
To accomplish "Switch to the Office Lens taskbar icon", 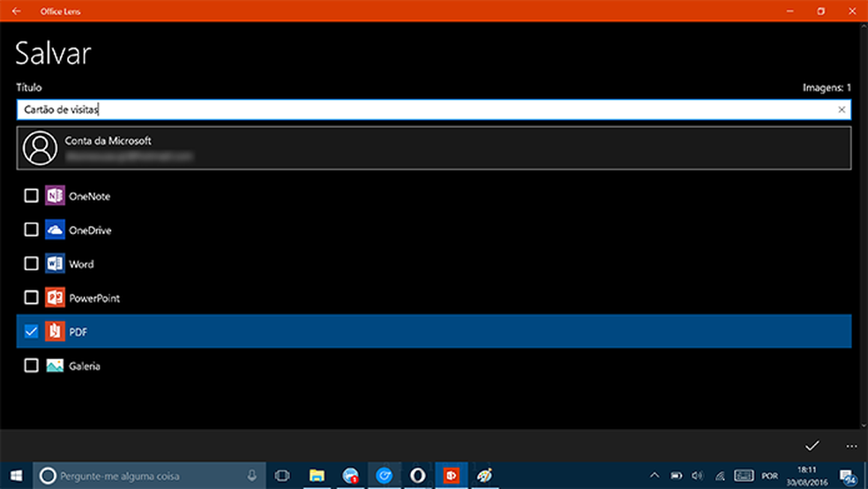I will [x=452, y=476].
